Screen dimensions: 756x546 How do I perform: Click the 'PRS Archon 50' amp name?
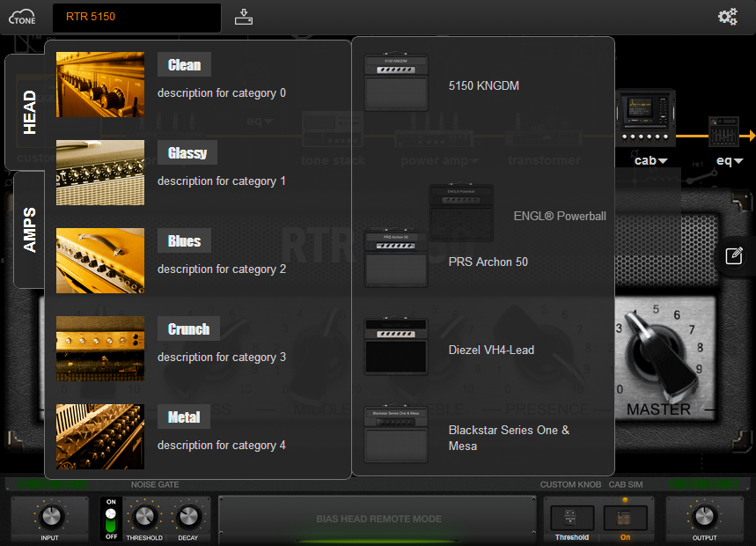(x=488, y=262)
